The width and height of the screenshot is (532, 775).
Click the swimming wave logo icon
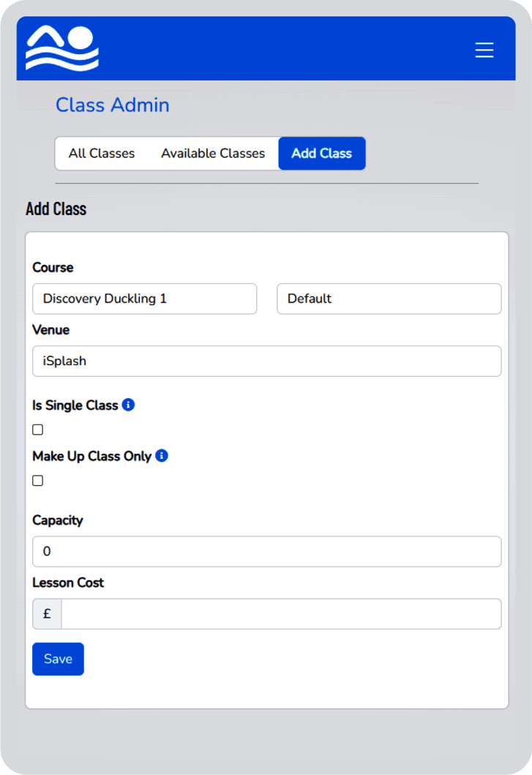62,48
